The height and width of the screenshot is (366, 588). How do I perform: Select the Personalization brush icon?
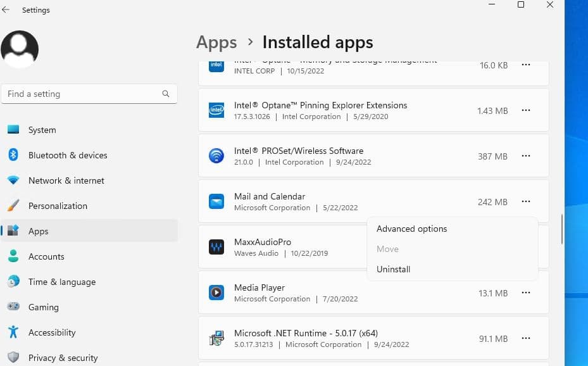(14, 206)
